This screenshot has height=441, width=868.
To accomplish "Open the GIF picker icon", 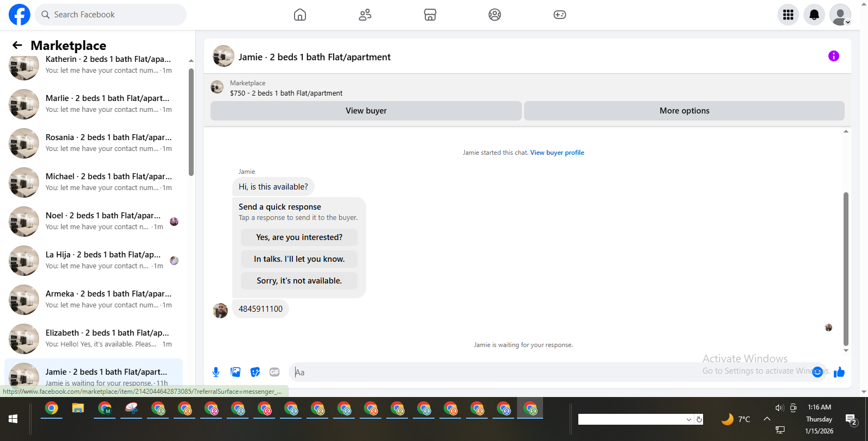I will tap(275, 372).
